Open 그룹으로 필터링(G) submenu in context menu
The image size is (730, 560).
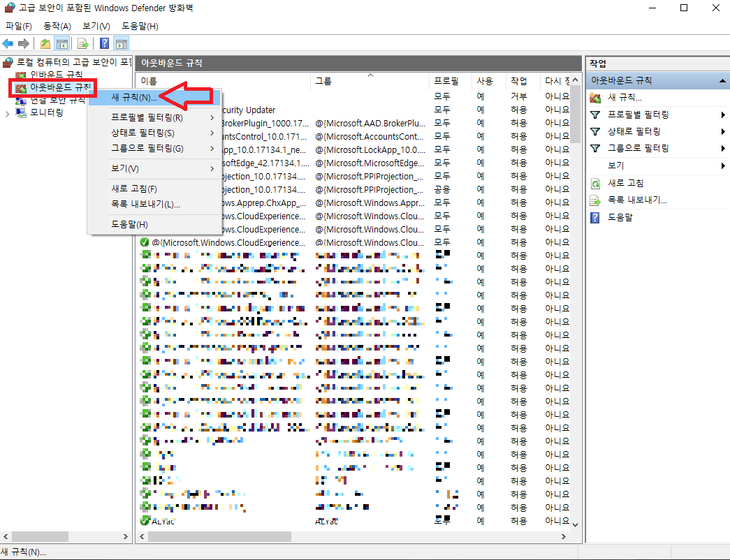point(154,149)
